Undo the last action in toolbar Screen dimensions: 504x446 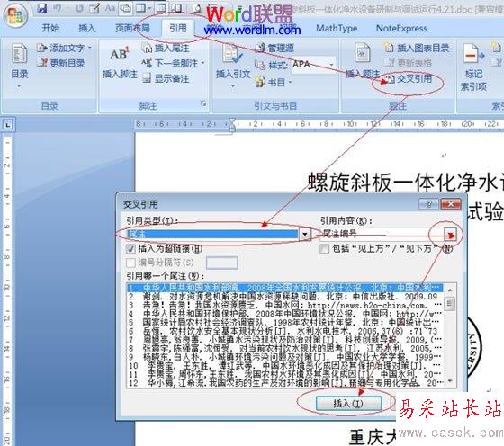pyautogui.click(x=58, y=8)
